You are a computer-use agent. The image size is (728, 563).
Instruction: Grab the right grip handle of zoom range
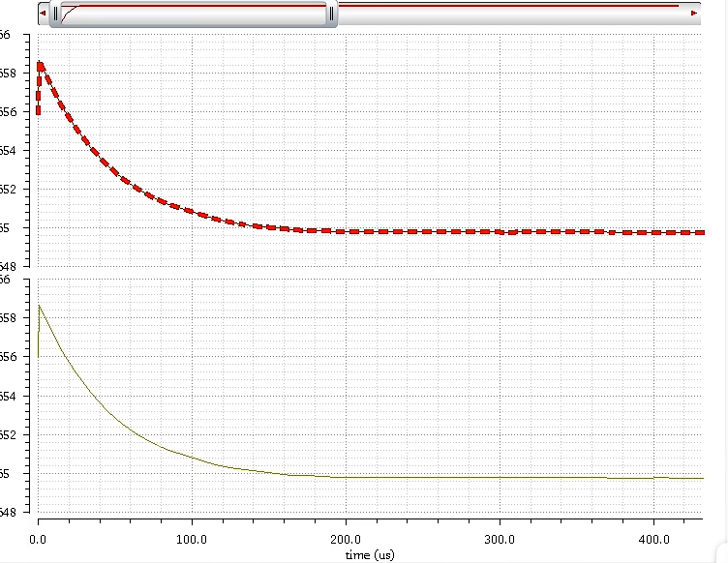(331, 15)
